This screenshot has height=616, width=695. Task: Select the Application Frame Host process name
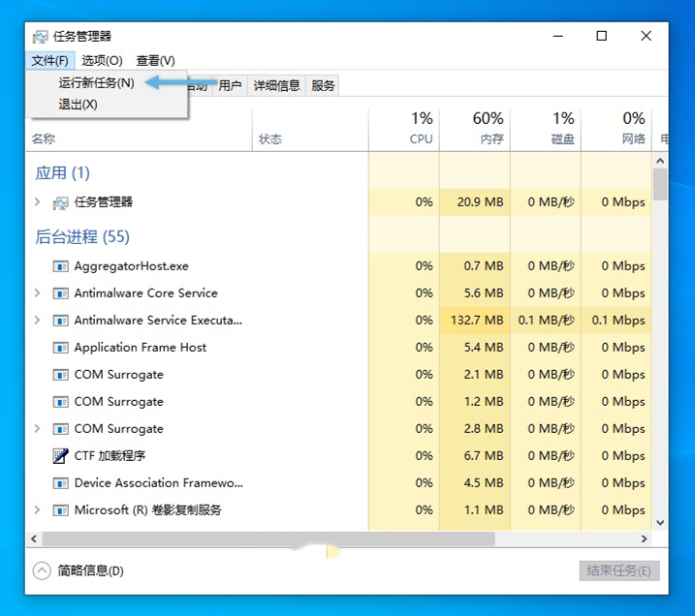click(x=140, y=348)
